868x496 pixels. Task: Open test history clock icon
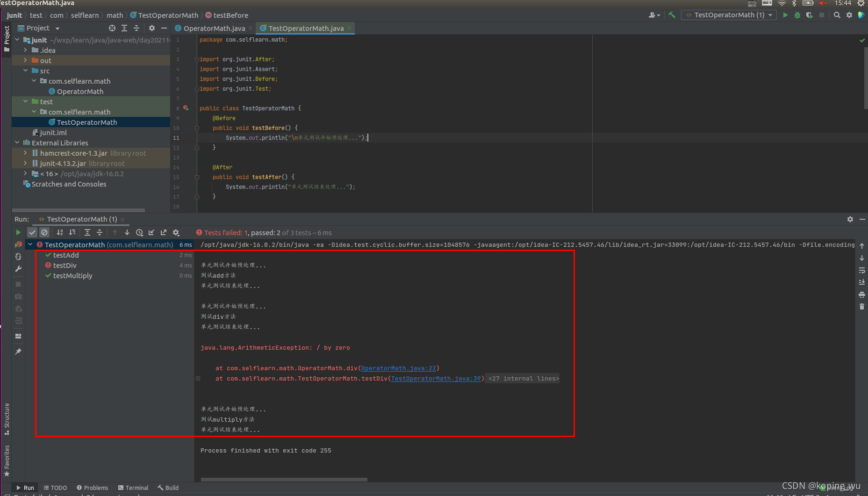[x=139, y=232]
